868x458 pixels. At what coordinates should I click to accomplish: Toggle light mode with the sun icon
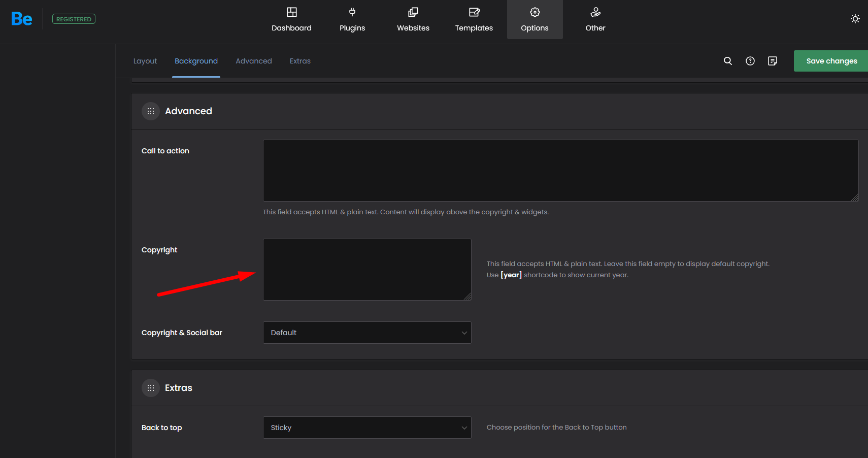click(x=855, y=19)
